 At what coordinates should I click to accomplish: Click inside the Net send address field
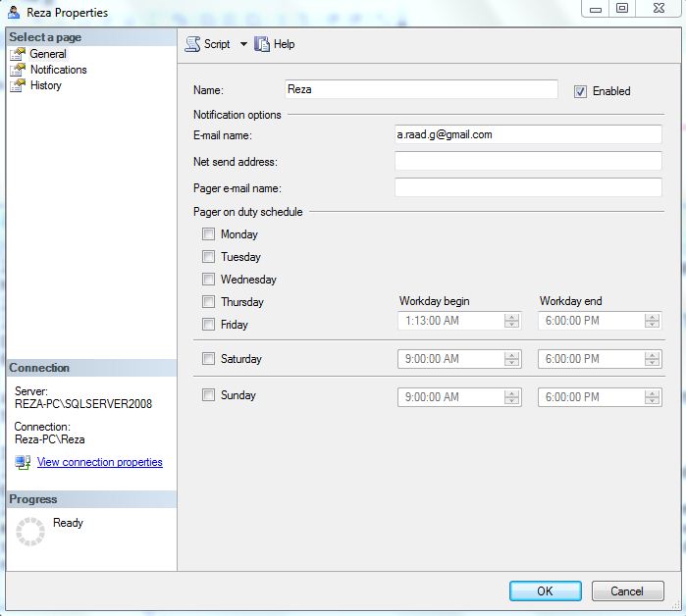click(x=527, y=161)
